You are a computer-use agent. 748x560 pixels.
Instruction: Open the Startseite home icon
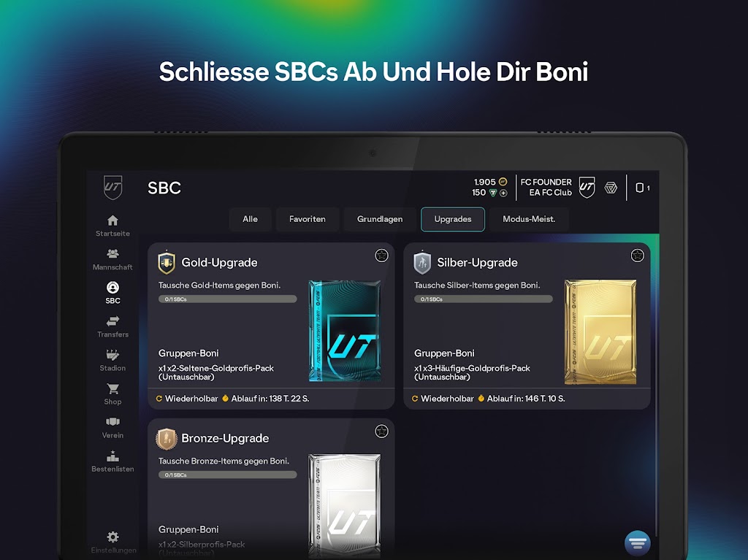pyautogui.click(x=112, y=220)
